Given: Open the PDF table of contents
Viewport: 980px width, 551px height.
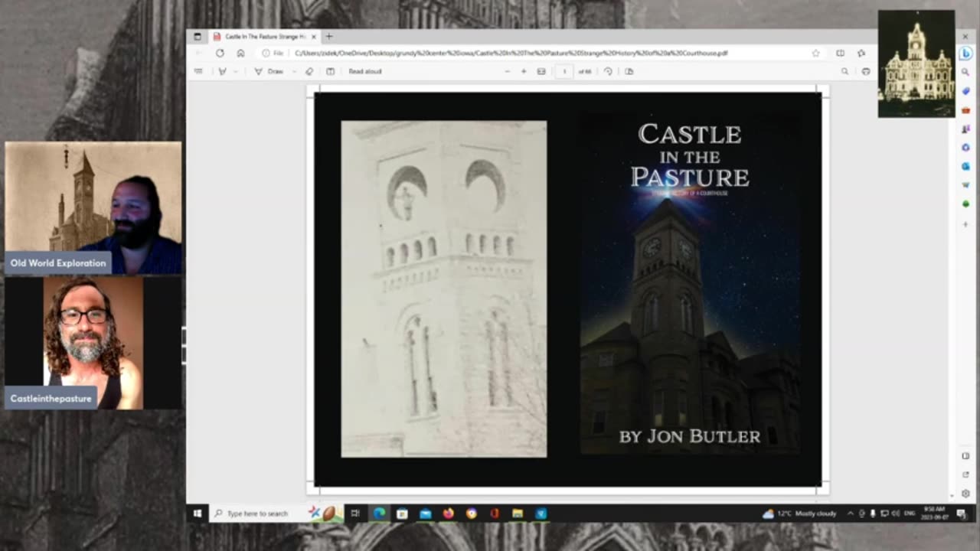Looking at the screenshot, I should coord(198,71).
